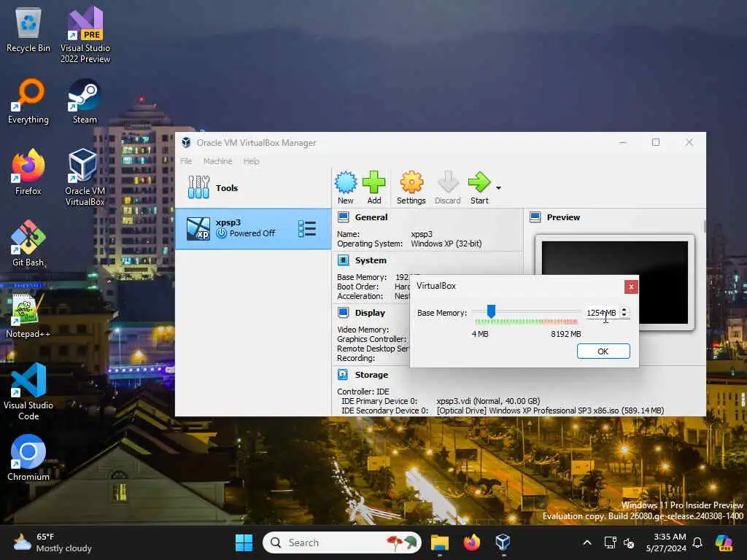Click the network display tray icon
The height and width of the screenshot is (560, 747).
611,542
